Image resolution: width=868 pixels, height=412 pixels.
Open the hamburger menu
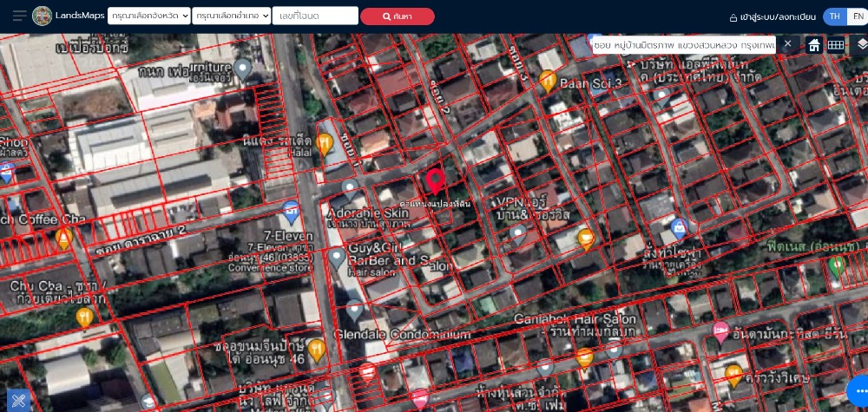(19, 16)
